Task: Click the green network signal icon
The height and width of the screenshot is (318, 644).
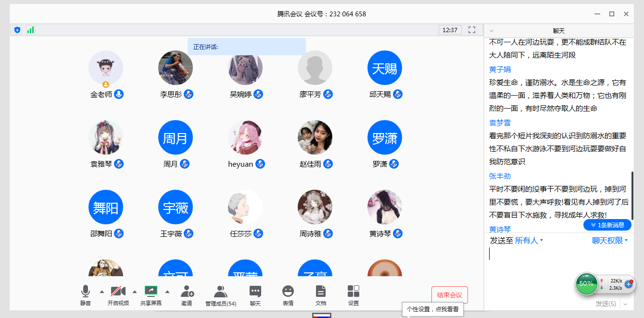Action: (x=30, y=30)
